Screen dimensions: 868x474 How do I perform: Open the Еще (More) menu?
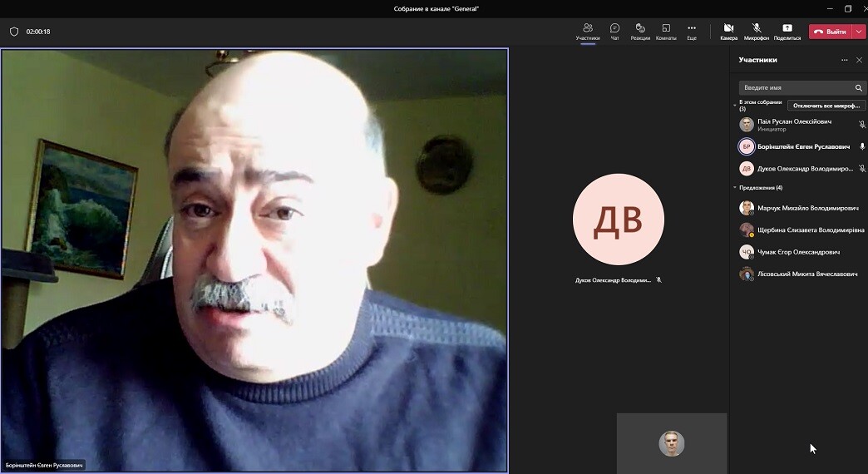point(691,31)
